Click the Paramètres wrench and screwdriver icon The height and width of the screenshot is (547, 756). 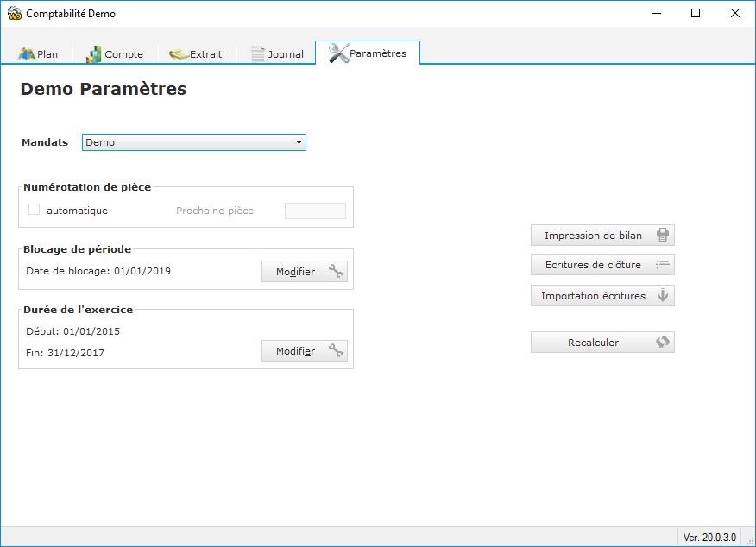click(x=338, y=53)
